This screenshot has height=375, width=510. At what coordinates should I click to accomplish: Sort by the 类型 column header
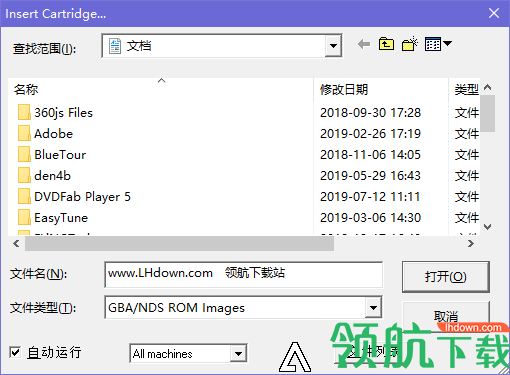[466, 89]
